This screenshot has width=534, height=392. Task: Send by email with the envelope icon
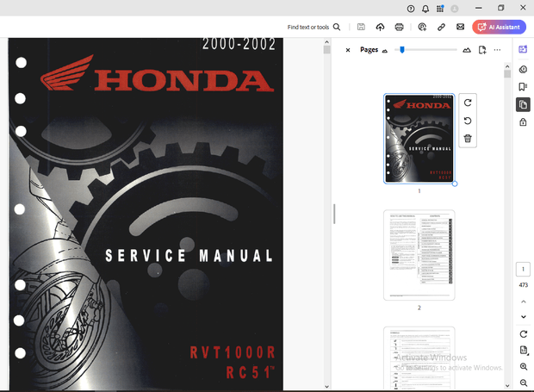[460, 27]
